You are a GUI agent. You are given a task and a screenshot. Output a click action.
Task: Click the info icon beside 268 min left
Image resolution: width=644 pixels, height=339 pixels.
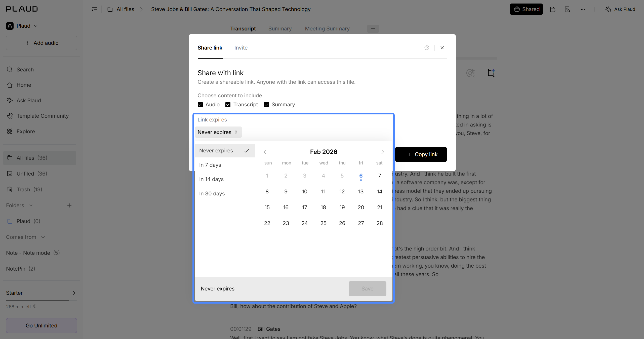(35, 306)
